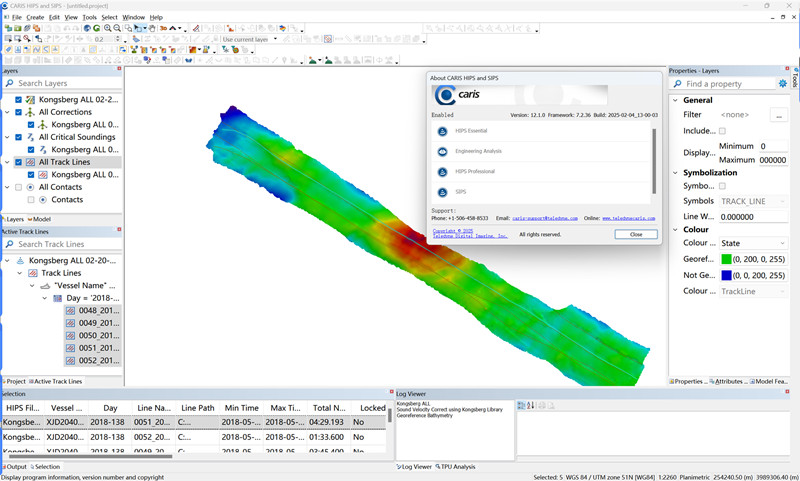Check the Contacts sublayer checkbox
The width and height of the screenshot is (800, 481).
click(x=31, y=200)
